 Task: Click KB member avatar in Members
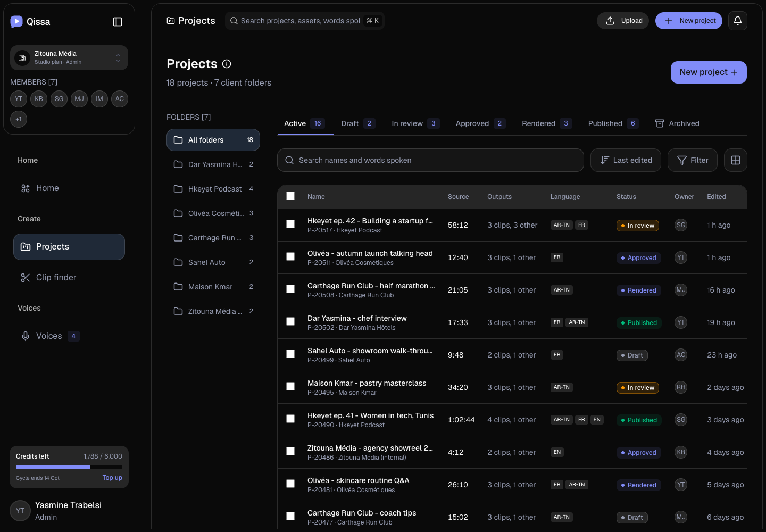click(39, 99)
